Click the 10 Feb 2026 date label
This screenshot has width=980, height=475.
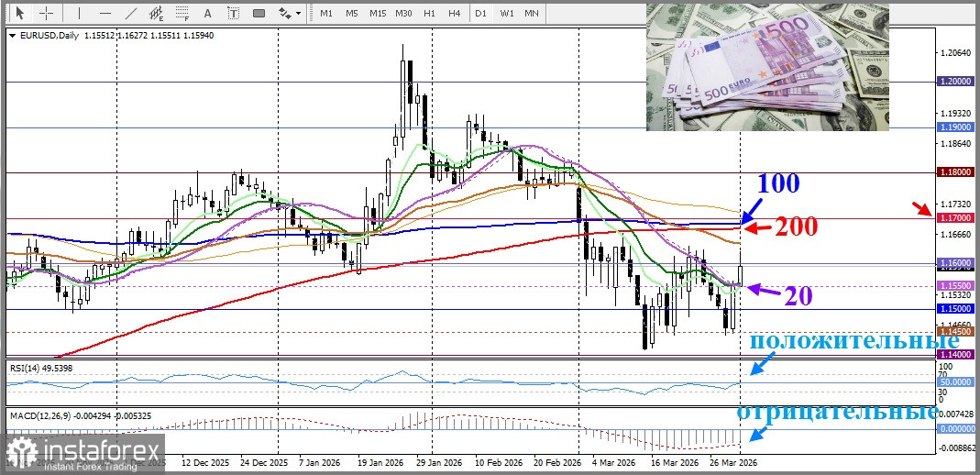click(498, 464)
